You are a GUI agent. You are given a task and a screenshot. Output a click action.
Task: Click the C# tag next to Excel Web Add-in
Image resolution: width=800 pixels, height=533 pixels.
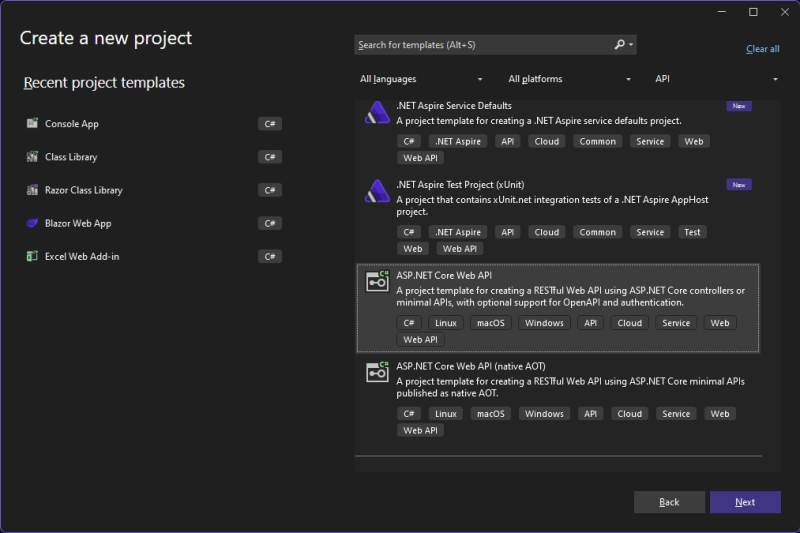270,256
